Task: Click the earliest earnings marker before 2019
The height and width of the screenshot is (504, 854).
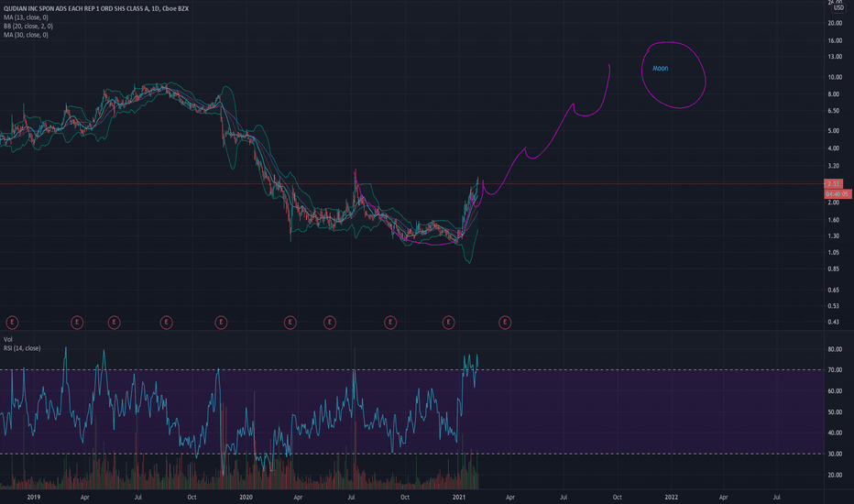Action: point(12,323)
